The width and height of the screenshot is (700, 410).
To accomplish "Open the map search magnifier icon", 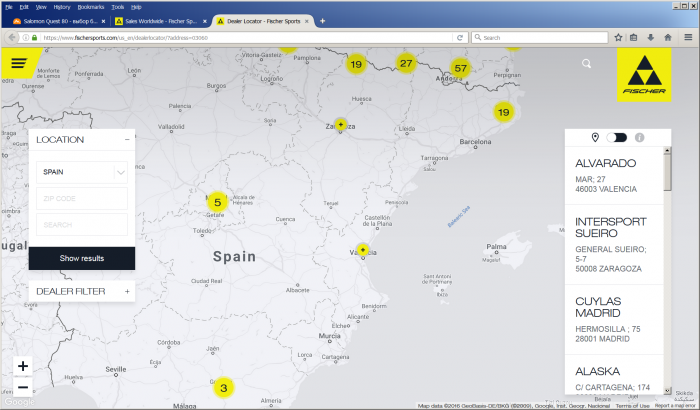I will point(586,64).
